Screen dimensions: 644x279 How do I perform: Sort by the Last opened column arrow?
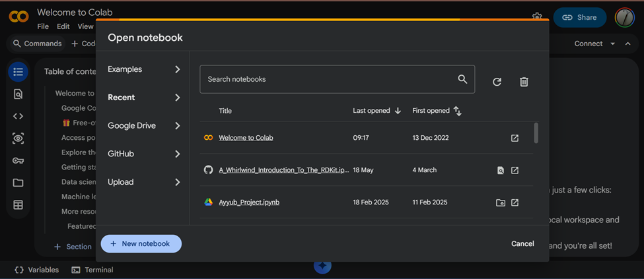pos(398,111)
